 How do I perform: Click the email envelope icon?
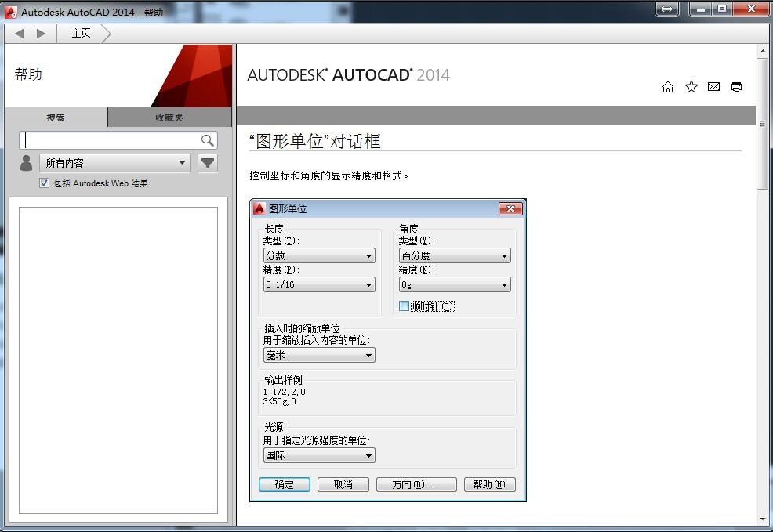point(713,87)
